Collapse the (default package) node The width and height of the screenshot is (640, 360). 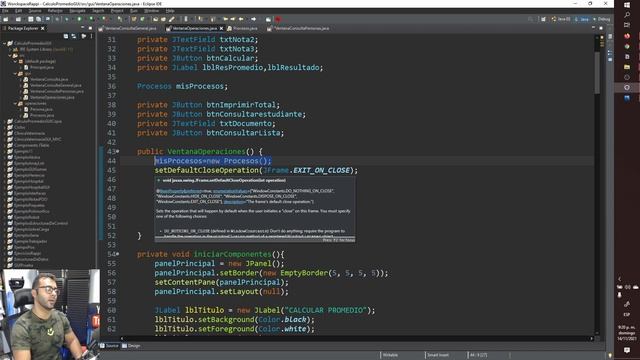(16, 61)
